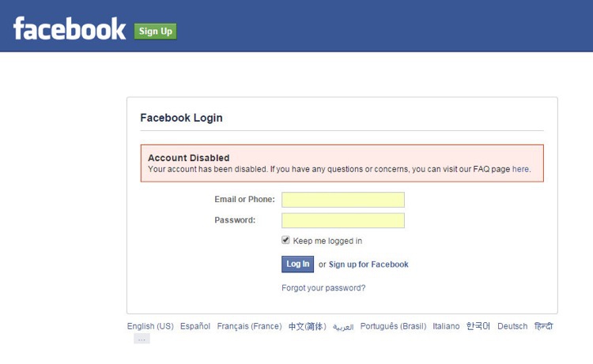Choose Português (Brasil) language
Viewport: 593px width, 364px height.
[393, 326]
